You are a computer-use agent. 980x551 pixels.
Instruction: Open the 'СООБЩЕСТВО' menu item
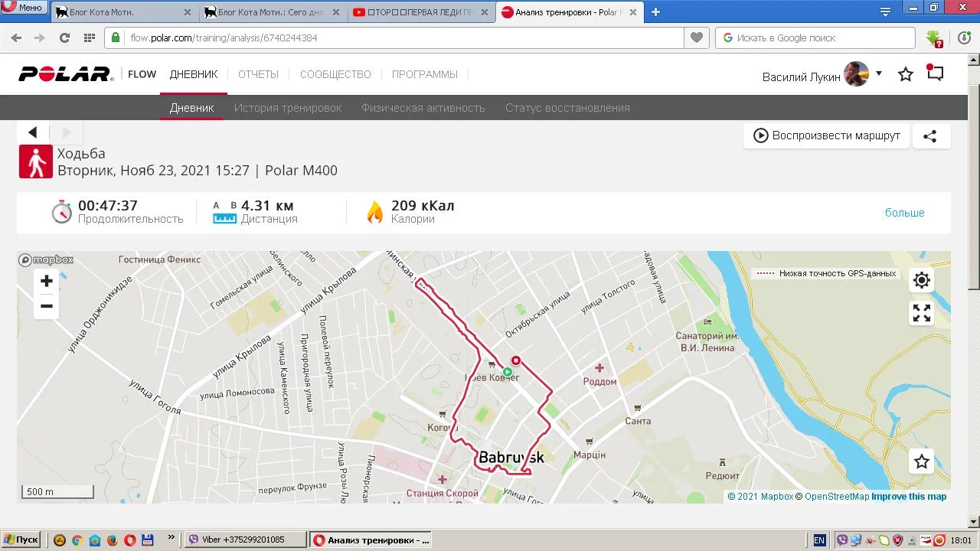(x=335, y=74)
